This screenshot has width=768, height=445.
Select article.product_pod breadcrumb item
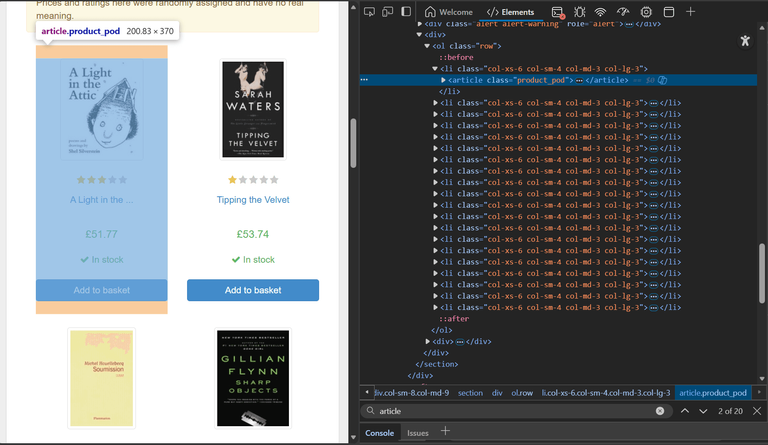tap(713, 393)
